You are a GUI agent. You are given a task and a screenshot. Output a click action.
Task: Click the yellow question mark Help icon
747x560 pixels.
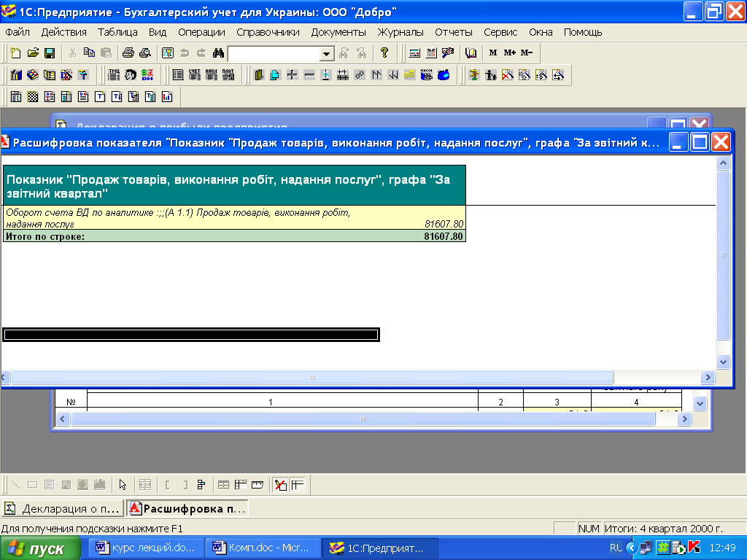[x=384, y=52]
